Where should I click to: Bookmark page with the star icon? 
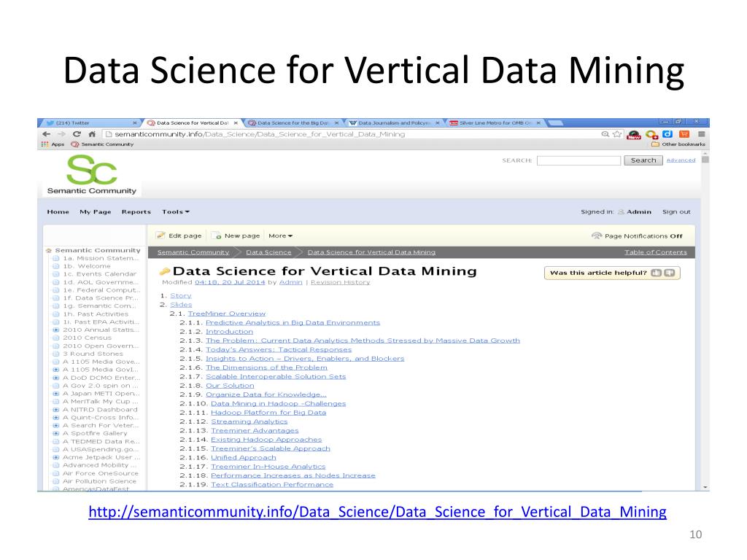click(x=617, y=134)
